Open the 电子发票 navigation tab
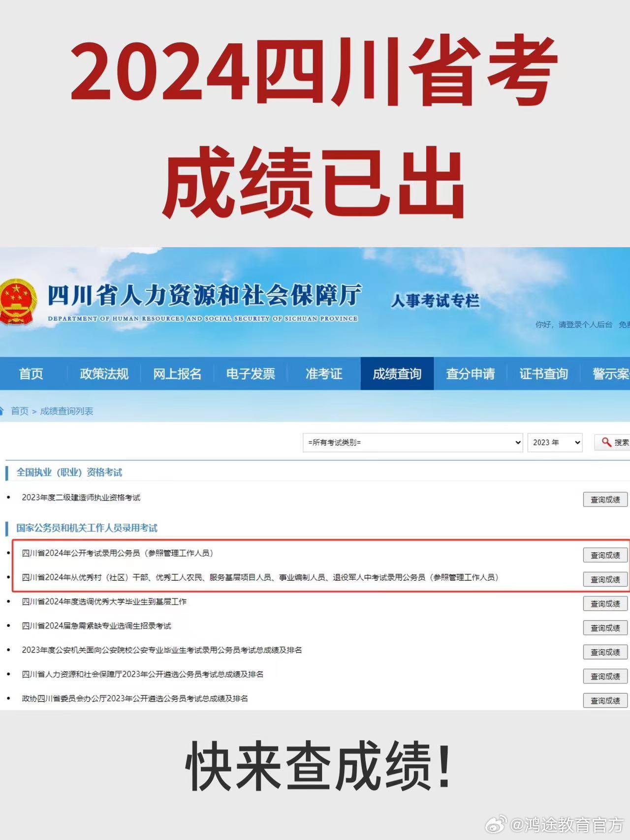 [x=251, y=373]
